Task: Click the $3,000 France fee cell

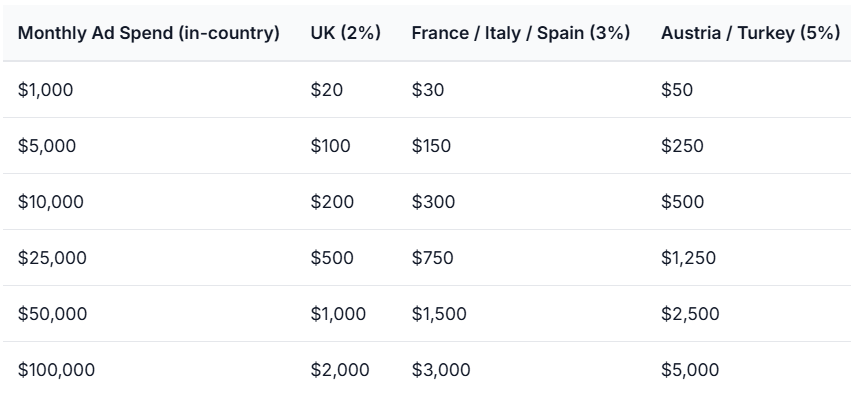Action: point(440,370)
